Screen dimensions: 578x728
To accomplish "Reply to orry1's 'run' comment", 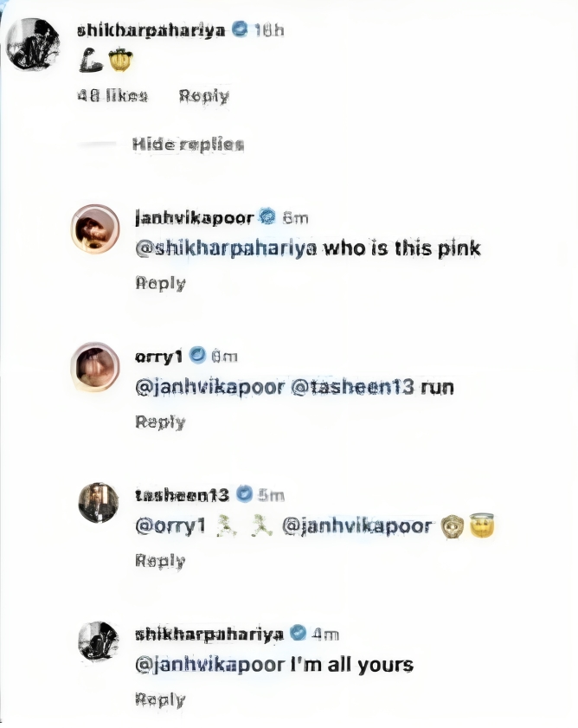I will pos(160,422).
